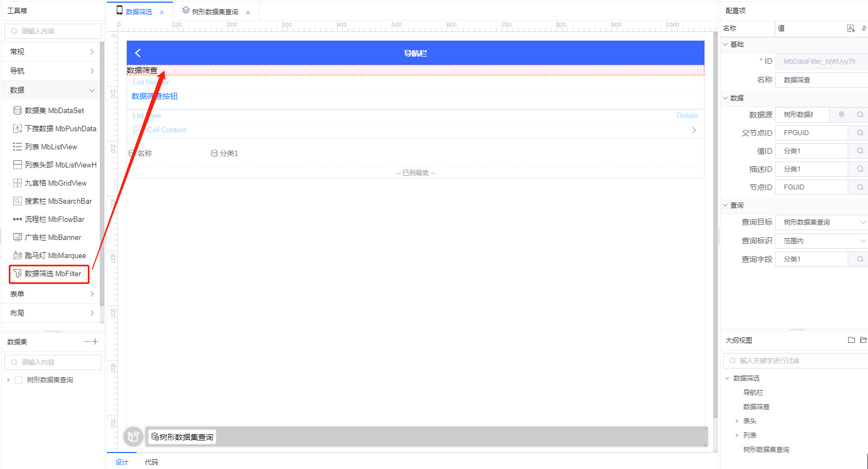Viewport: 868px width, 469px height.
Task: Click the minus icon in the 数据集 panel
Action: [x=87, y=342]
